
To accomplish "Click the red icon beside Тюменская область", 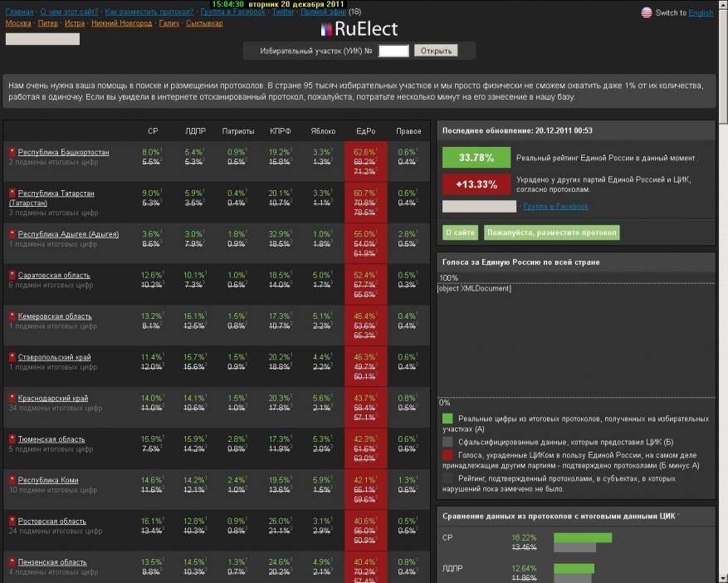I will [12, 439].
